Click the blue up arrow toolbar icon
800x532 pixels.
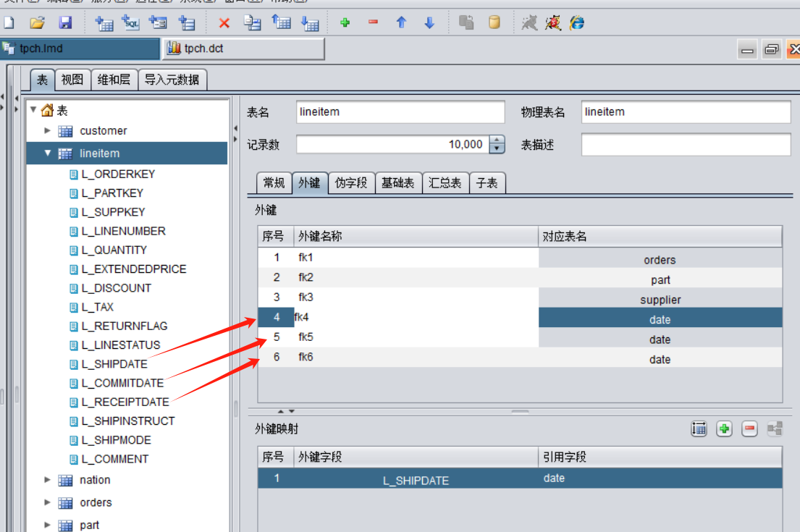click(x=401, y=23)
